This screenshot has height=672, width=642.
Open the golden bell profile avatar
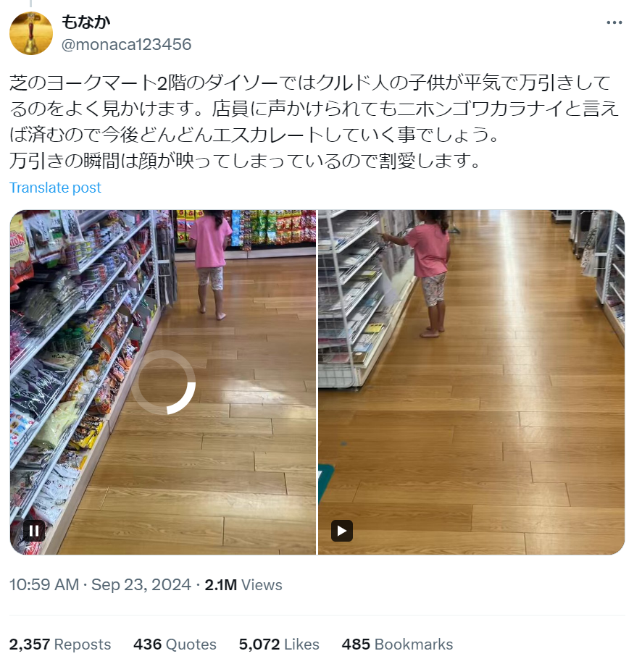[31, 33]
